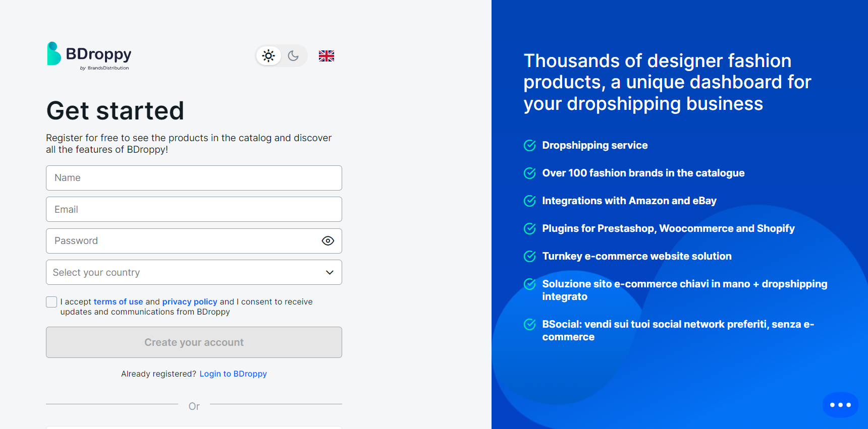Click 'Turnkey e-commerce website solution' text

(x=637, y=256)
